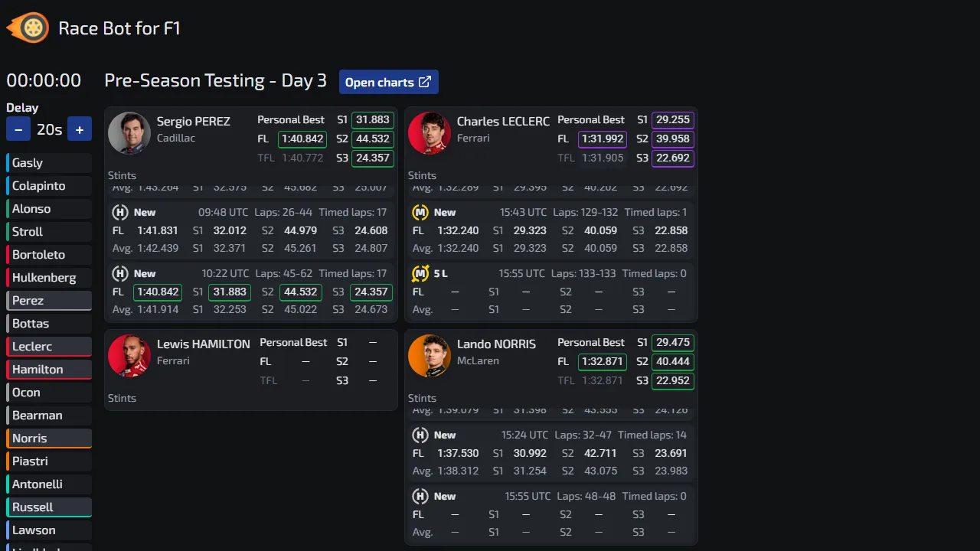This screenshot has width=980, height=551.
Task: Select Bortoleto from the driver list
Action: pos(48,254)
